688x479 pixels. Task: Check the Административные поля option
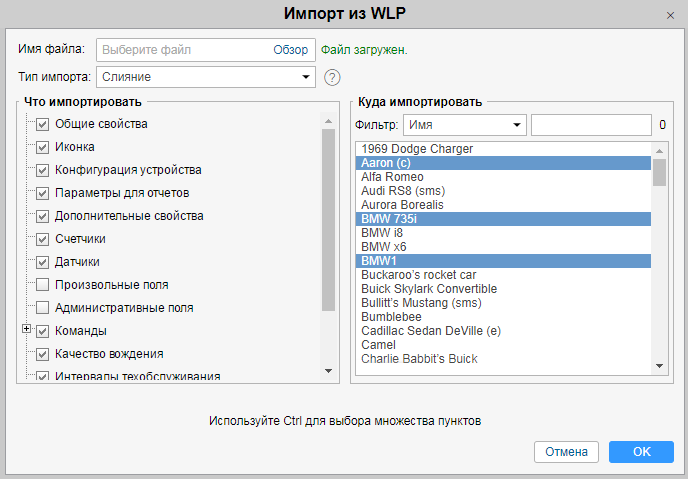pos(42,308)
